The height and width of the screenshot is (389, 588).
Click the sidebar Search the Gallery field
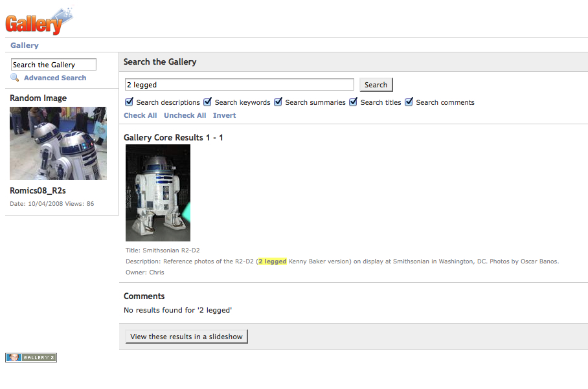[54, 65]
